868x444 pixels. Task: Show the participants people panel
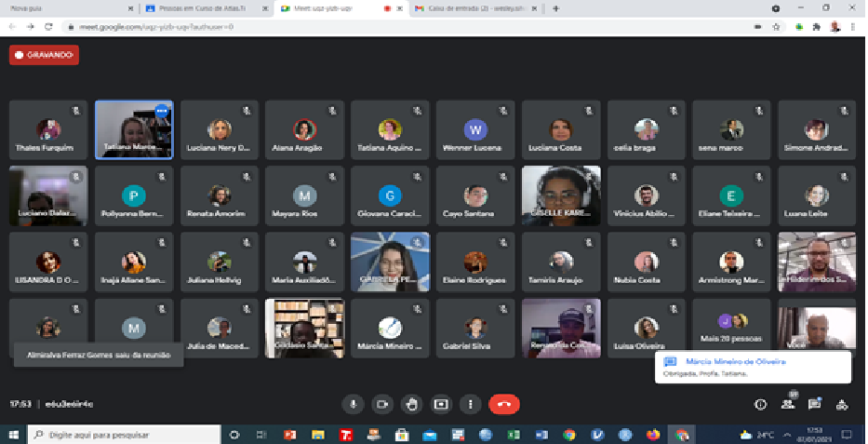pos(788,404)
